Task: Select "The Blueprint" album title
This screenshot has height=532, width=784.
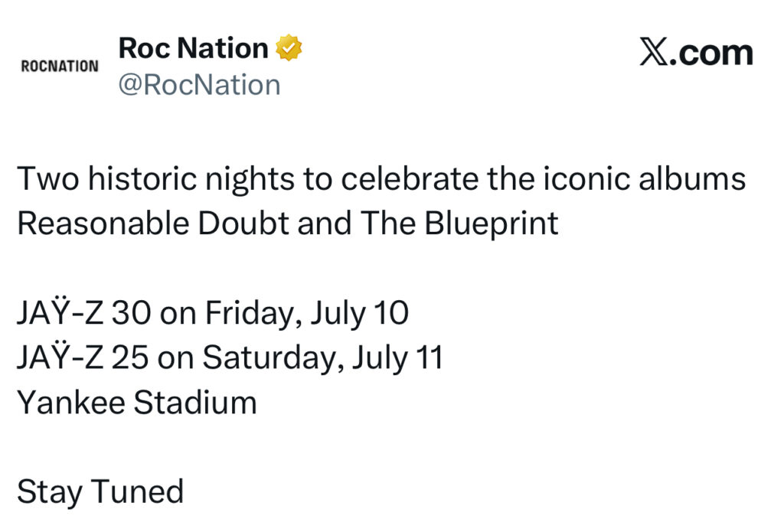Action: (x=459, y=224)
